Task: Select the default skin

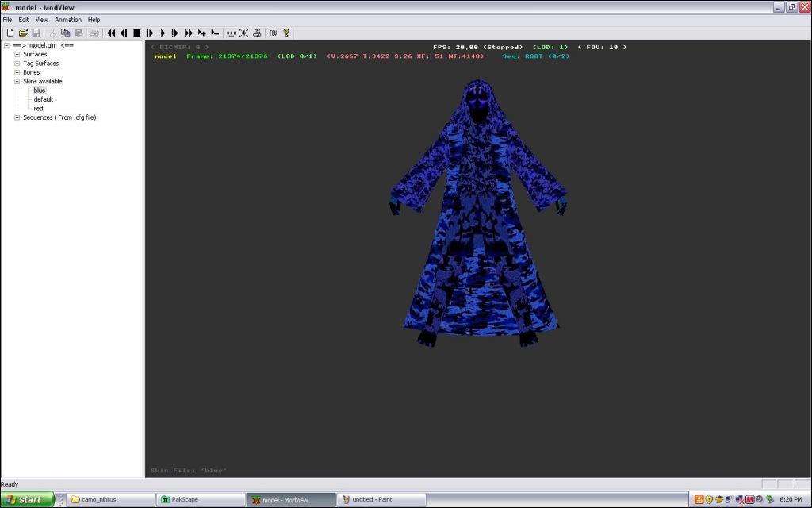Action: point(44,99)
